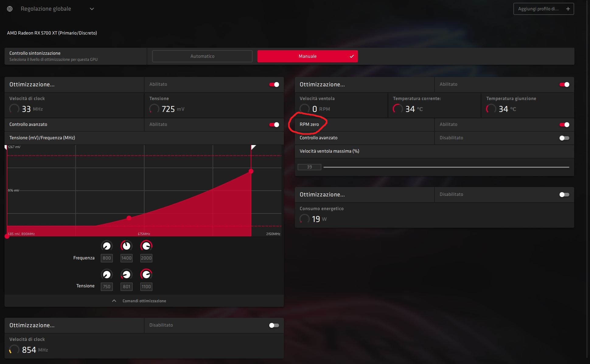Open the Regolazione globale dropdown
This screenshot has width=590, height=364.
[92, 9]
